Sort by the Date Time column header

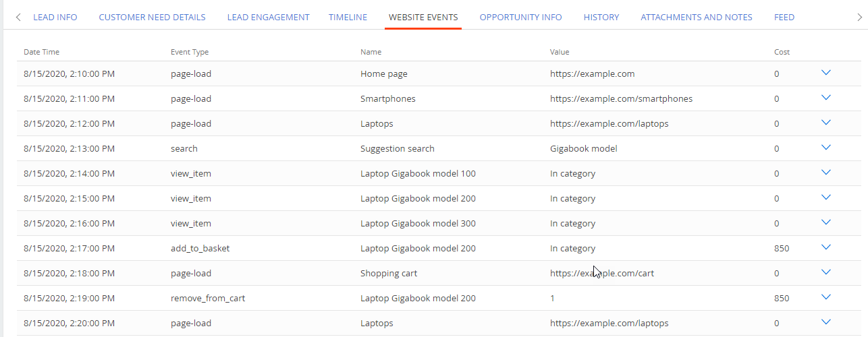coord(41,52)
